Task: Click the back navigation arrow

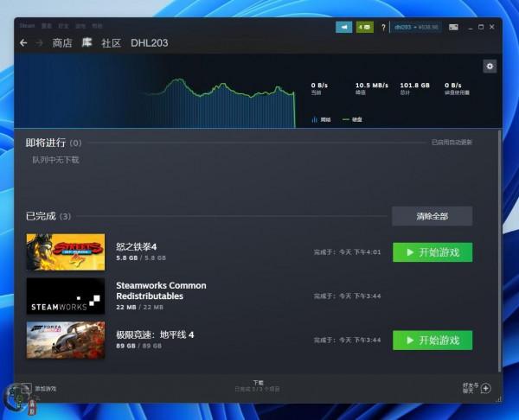Action: (x=23, y=42)
